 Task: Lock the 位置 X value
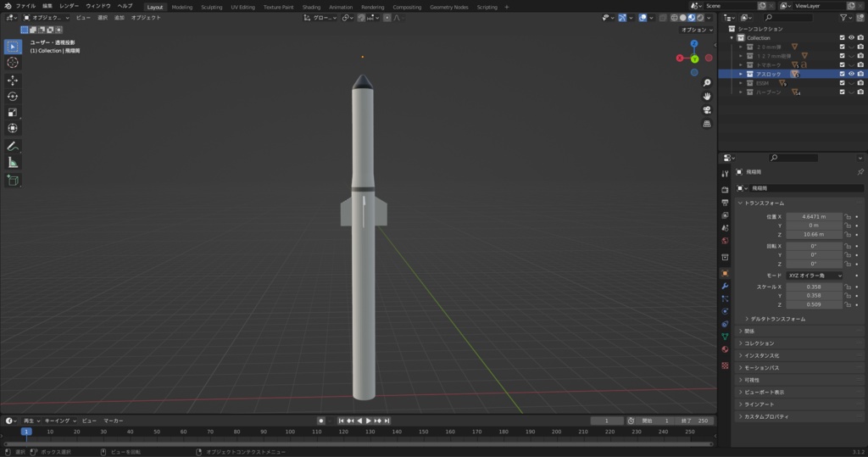[x=848, y=216]
